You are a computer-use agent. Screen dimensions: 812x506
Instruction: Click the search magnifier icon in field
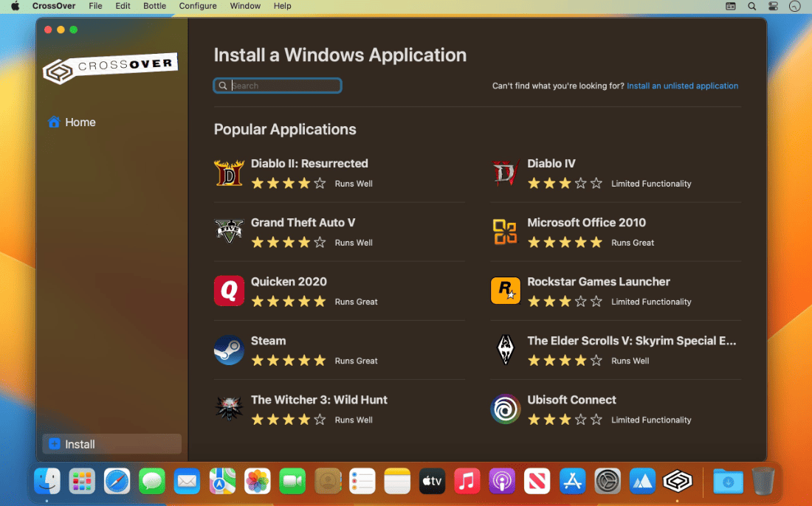point(223,86)
